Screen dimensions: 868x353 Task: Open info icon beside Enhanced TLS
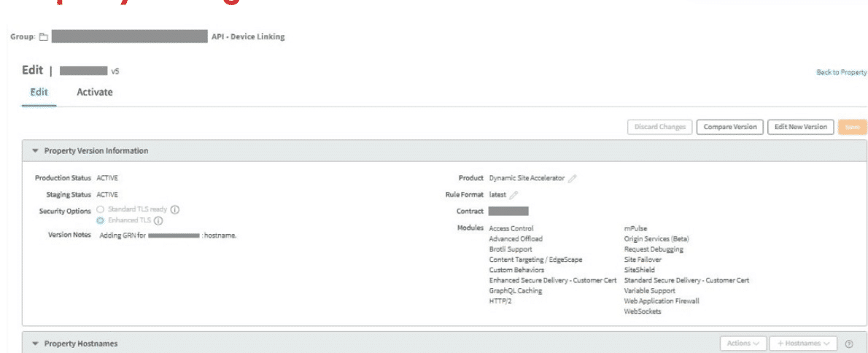click(158, 221)
